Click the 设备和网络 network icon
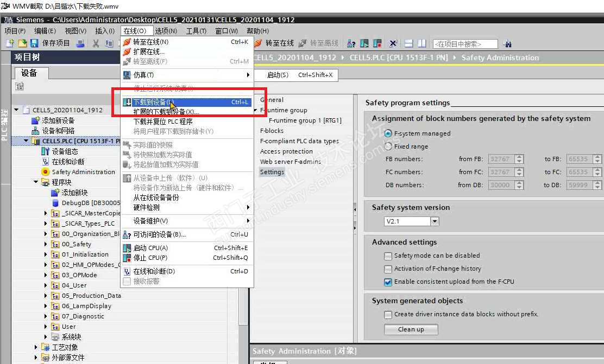The width and height of the screenshot is (604, 364). pyautogui.click(x=35, y=131)
